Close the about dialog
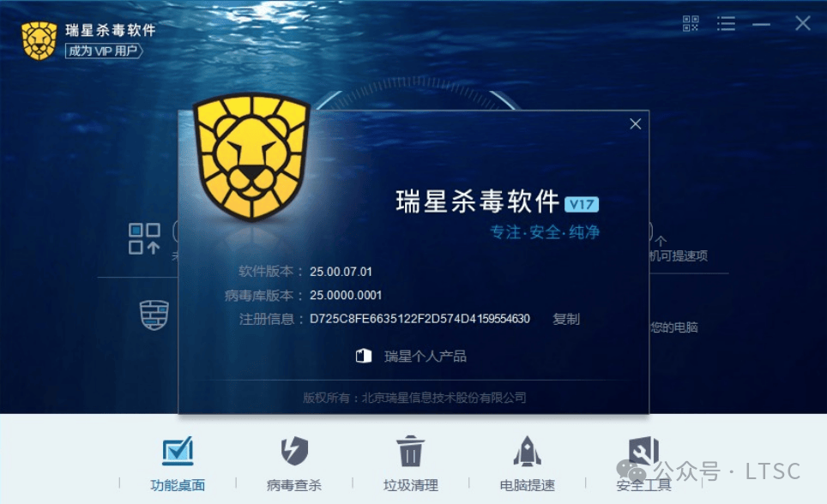Viewport: 827px width, 504px height. coord(636,124)
